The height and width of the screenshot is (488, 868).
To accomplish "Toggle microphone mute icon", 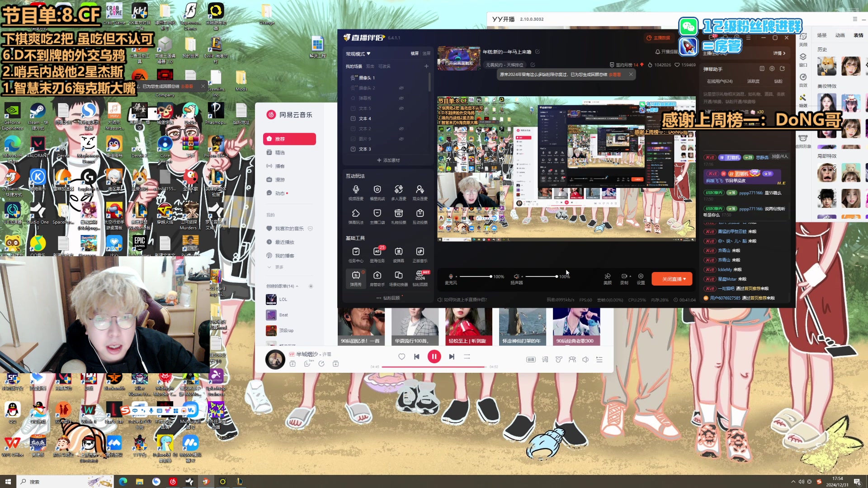I will click(450, 276).
